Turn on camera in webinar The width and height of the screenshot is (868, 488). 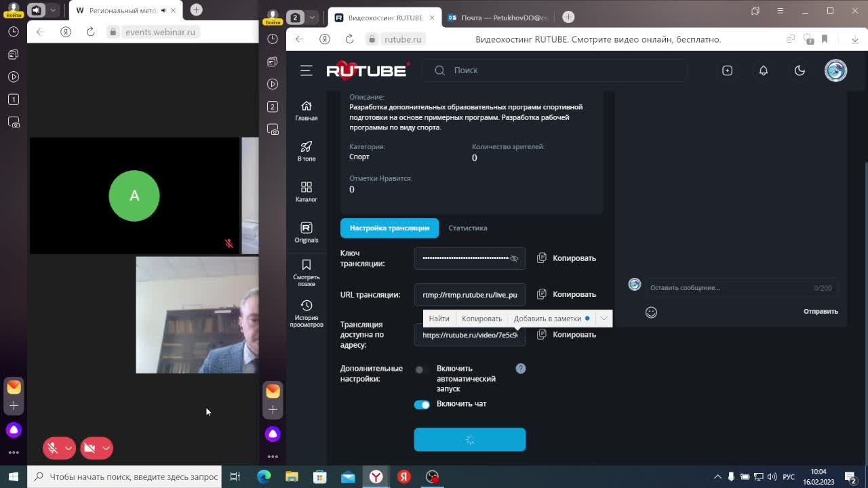pyautogui.click(x=90, y=448)
